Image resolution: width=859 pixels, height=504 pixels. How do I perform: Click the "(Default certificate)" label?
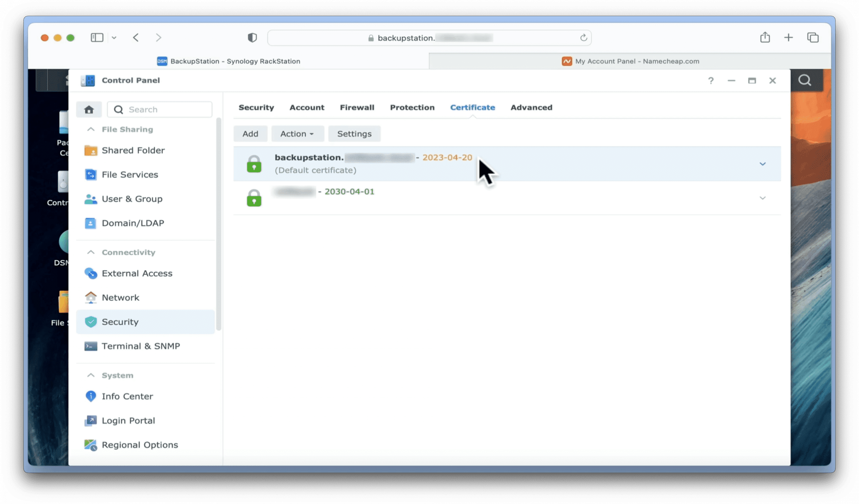pos(315,170)
